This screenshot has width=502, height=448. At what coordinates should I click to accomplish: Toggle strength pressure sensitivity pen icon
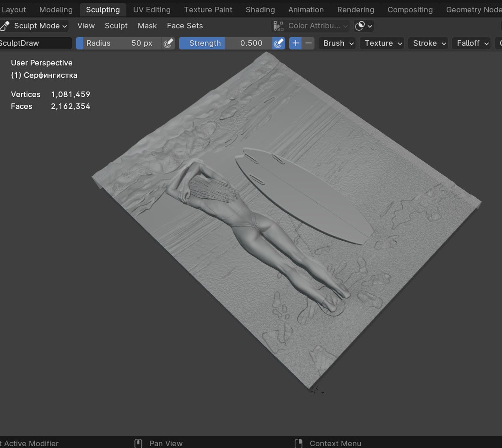point(278,43)
